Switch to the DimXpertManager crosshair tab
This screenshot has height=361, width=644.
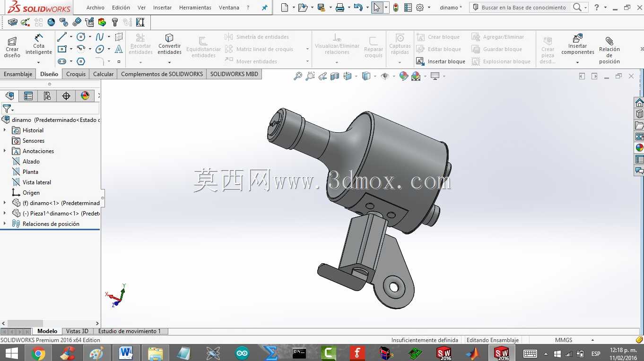[x=66, y=96]
